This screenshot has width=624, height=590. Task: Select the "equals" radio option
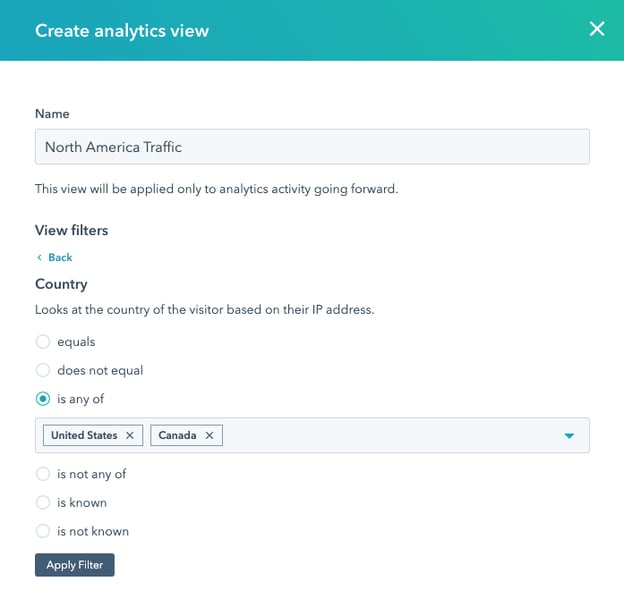click(x=43, y=342)
